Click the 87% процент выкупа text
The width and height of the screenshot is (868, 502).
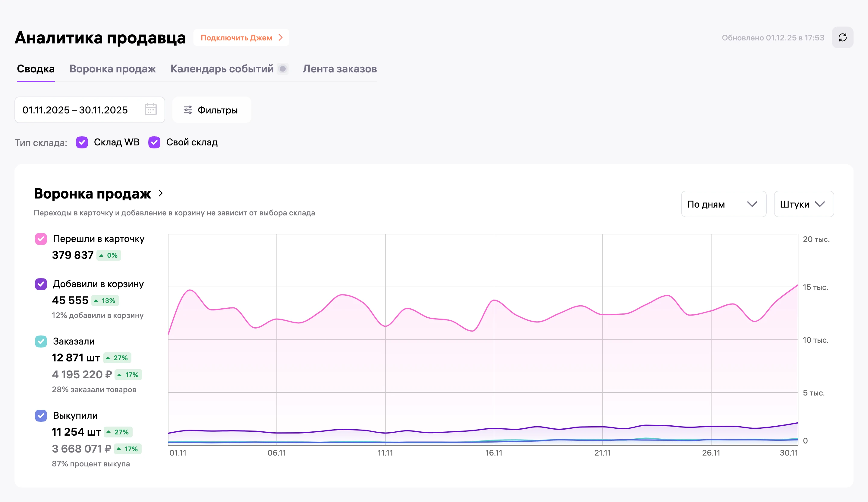(91, 464)
